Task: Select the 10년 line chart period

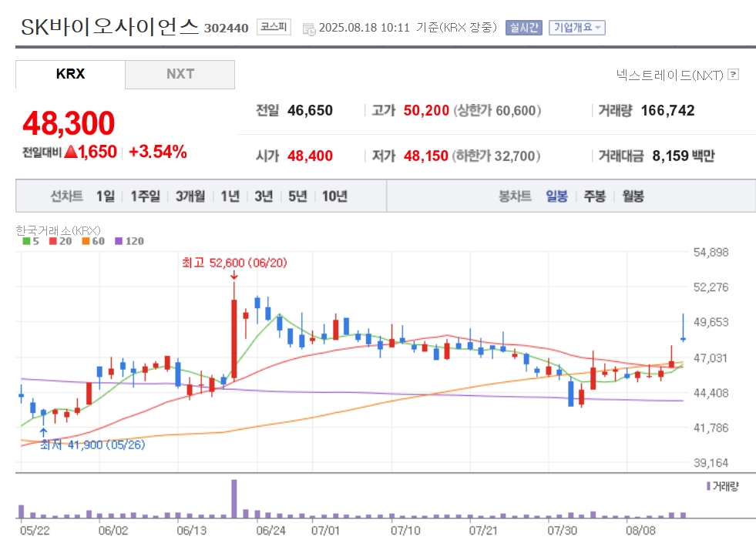Action: click(334, 196)
